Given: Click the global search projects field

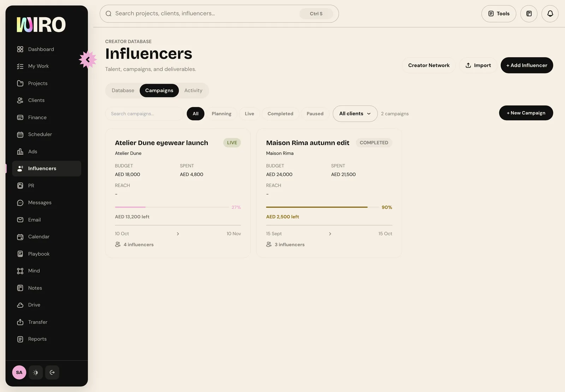Looking at the screenshot, I should pos(219,14).
